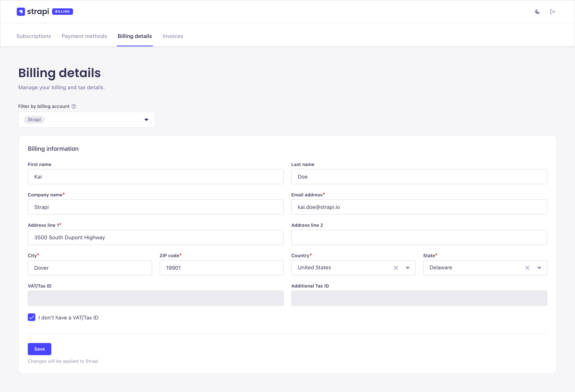Click the logout icon

pyautogui.click(x=553, y=12)
